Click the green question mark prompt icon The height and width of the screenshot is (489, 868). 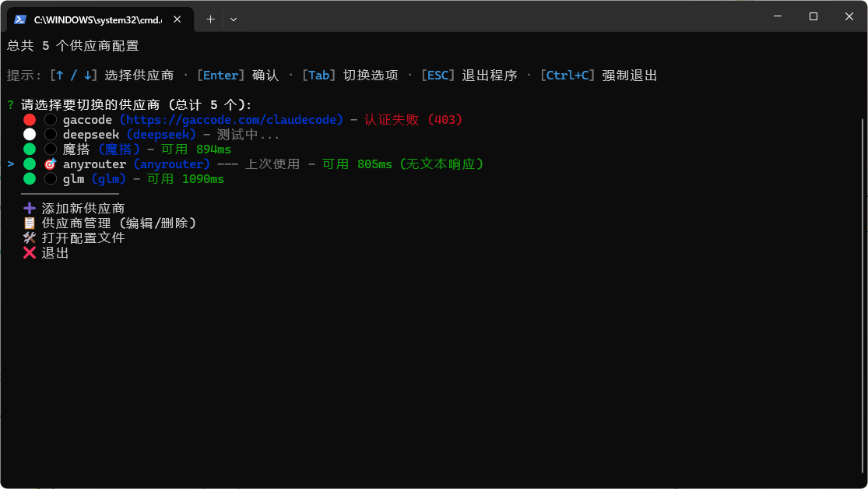[11, 104]
